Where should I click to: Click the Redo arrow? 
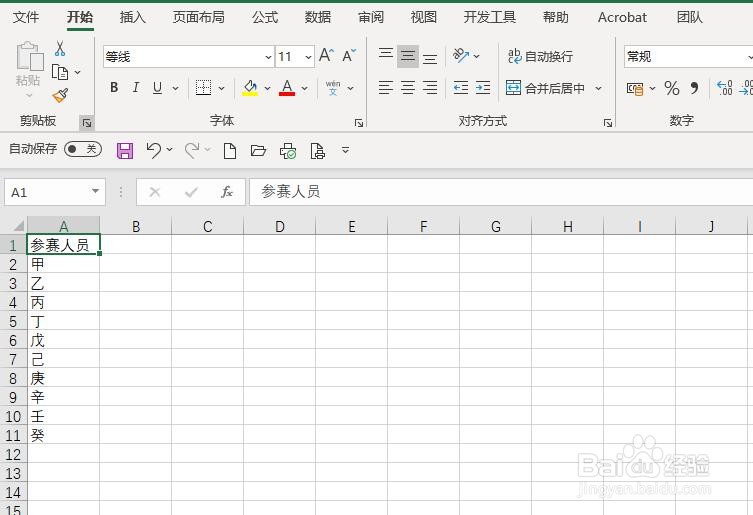(192, 150)
